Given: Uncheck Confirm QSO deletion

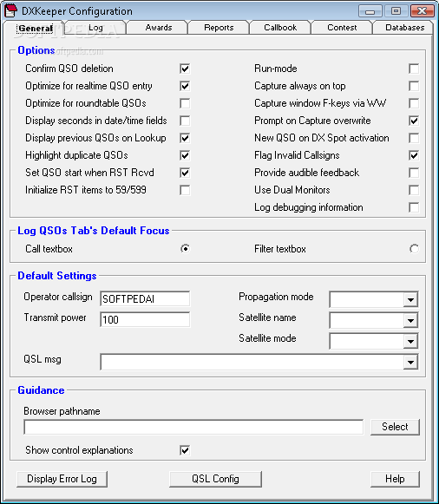Looking at the screenshot, I should (x=185, y=69).
